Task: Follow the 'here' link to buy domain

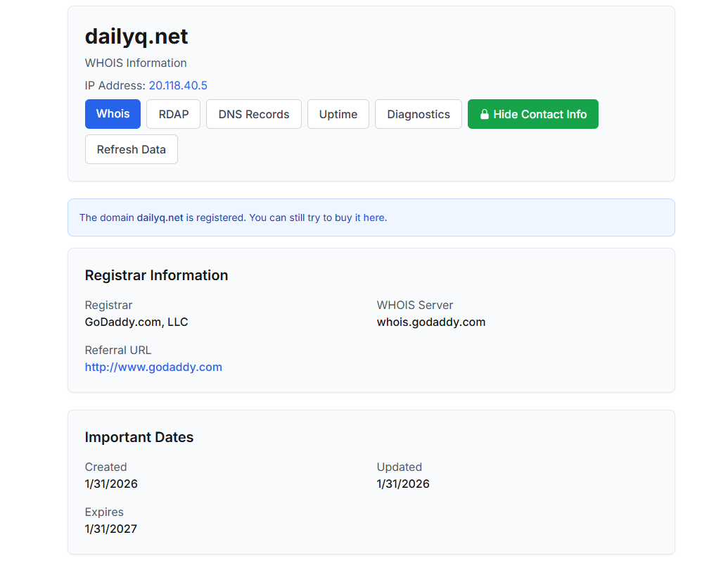Action: coord(373,218)
